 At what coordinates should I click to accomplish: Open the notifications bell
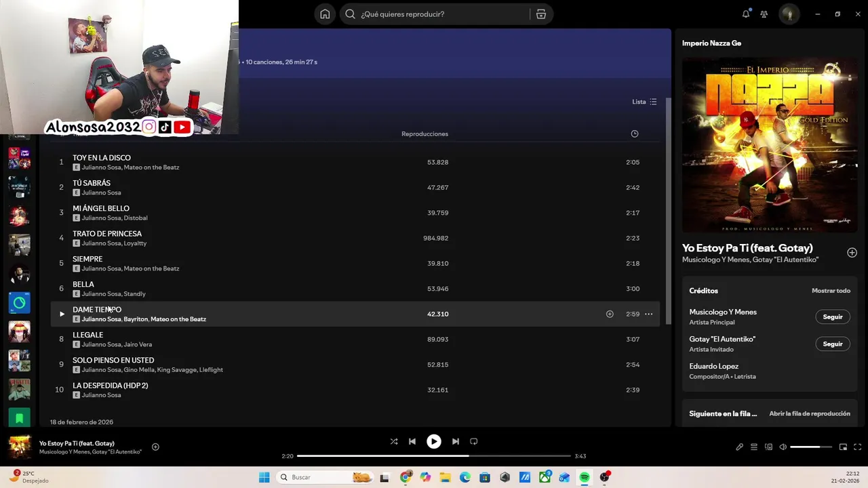746,14
